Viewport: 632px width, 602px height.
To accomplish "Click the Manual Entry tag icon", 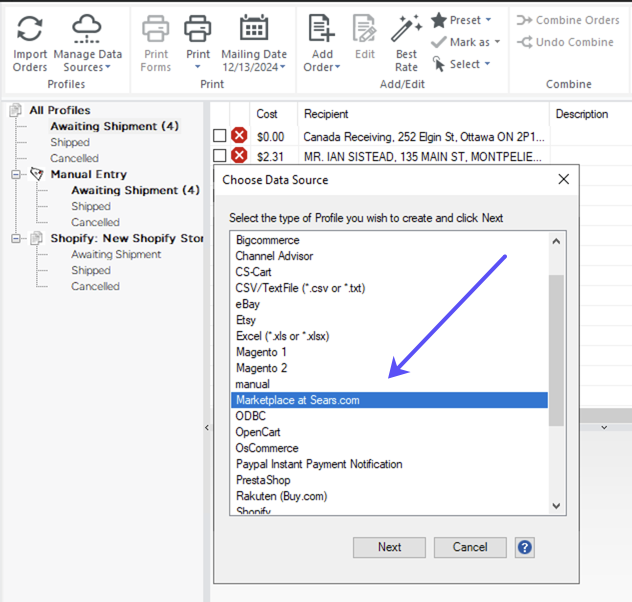I will click(37, 174).
